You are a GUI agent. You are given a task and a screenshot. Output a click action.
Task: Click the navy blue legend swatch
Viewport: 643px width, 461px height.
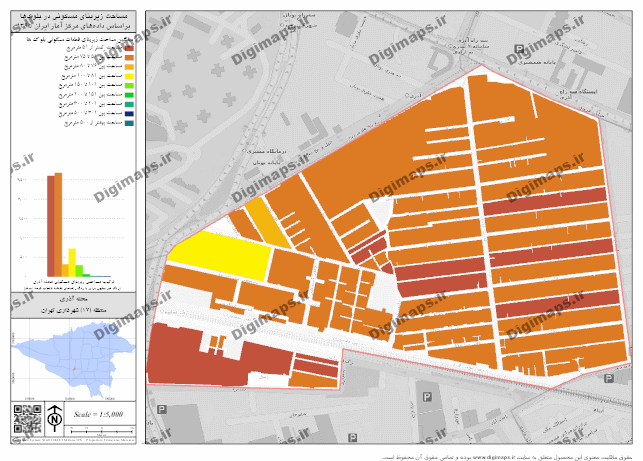coord(129,114)
